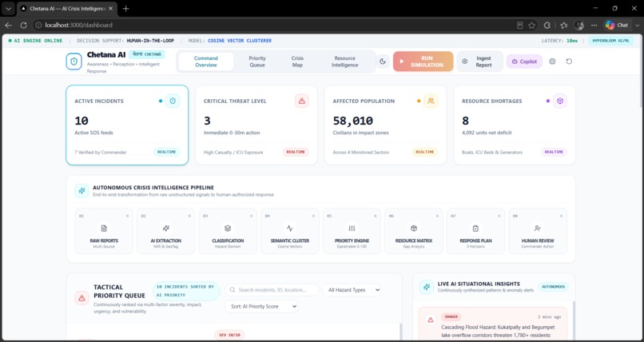Open the tab search chevron at the left end of the tab strip
This screenshot has width=644, height=342.
pos(8,9)
